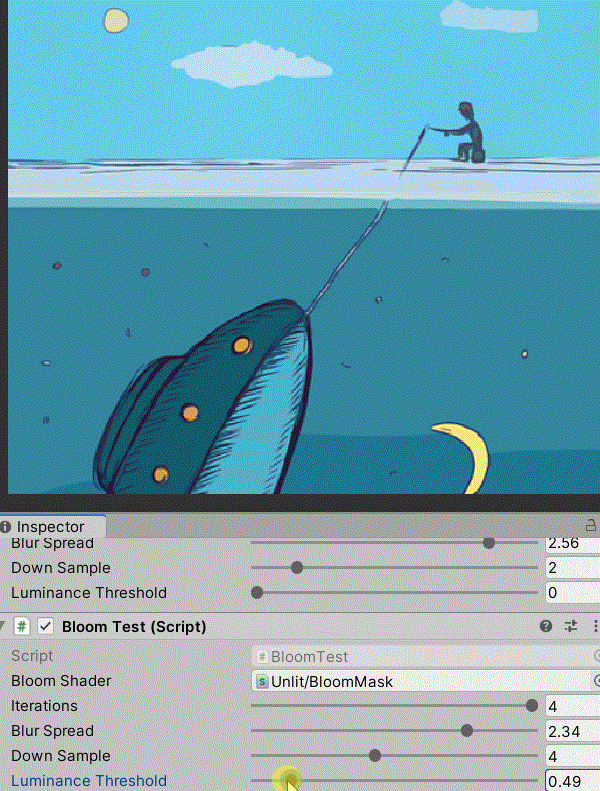
Task: Click the Bloom Test (Script) header title
Action: click(134, 627)
